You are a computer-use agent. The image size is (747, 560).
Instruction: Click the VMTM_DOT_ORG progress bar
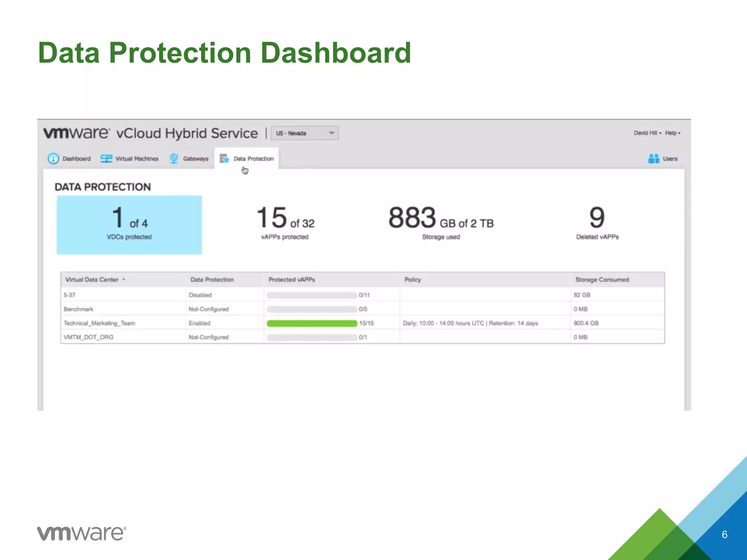(312, 337)
